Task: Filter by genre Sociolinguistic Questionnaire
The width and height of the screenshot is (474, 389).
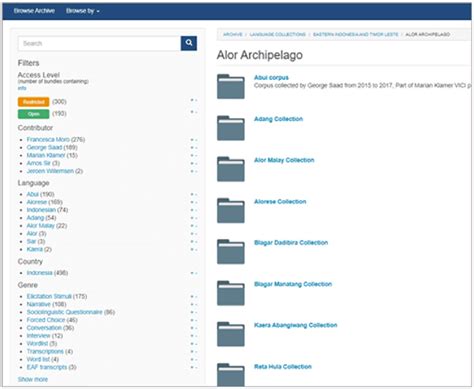Action: tap(64, 312)
